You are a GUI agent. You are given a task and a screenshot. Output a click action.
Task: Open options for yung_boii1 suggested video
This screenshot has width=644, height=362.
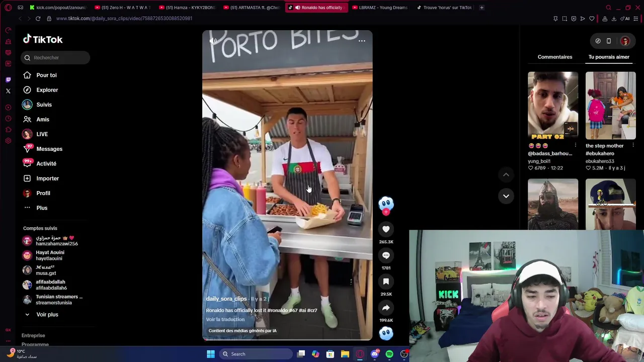click(576, 146)
